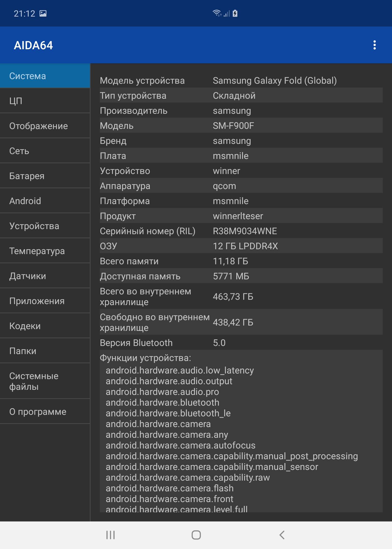
Task: Tap the manual_post_processing capability entry
Action: [232, 456]
